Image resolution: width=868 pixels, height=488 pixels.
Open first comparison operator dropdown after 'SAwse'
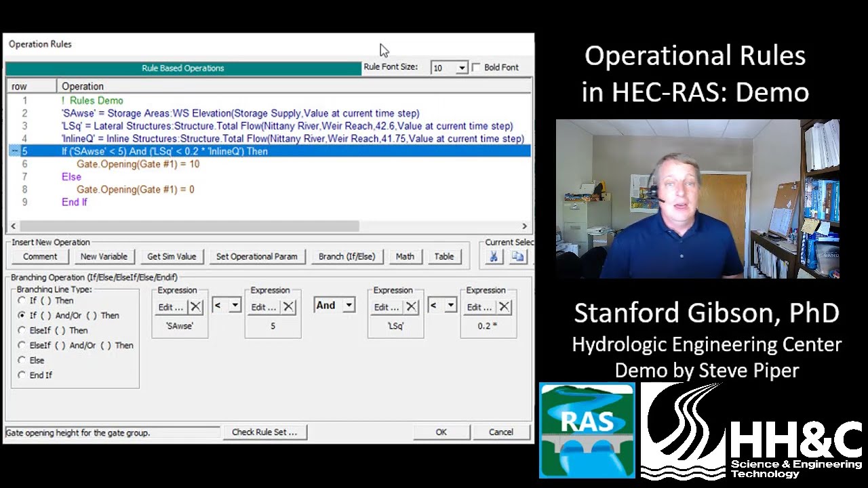tap(235, 306)
